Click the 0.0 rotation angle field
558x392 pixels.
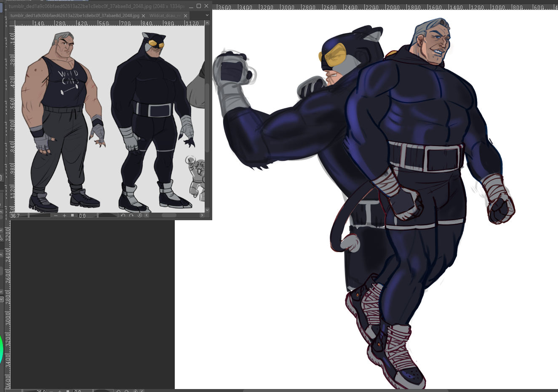pos(86,216)
